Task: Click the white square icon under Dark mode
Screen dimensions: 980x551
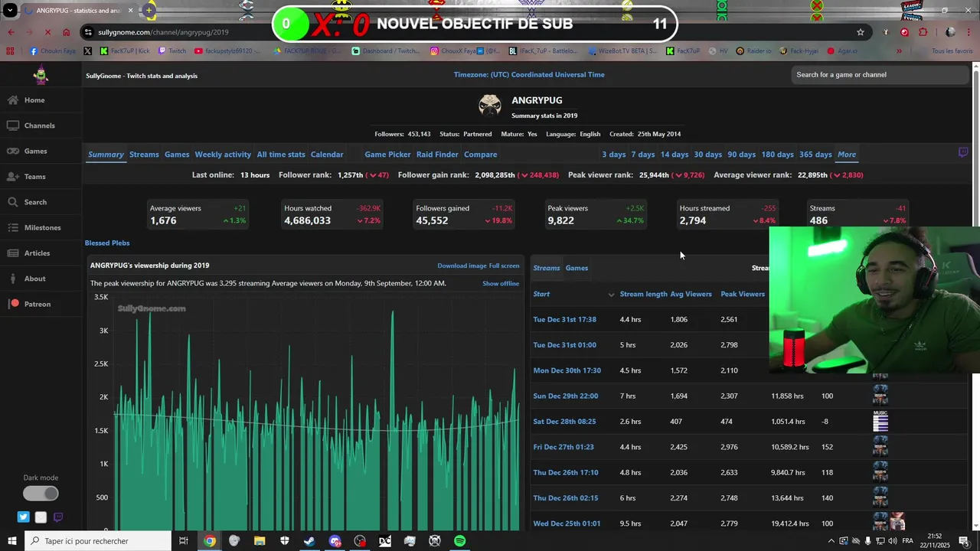Action: click(41, 517)
